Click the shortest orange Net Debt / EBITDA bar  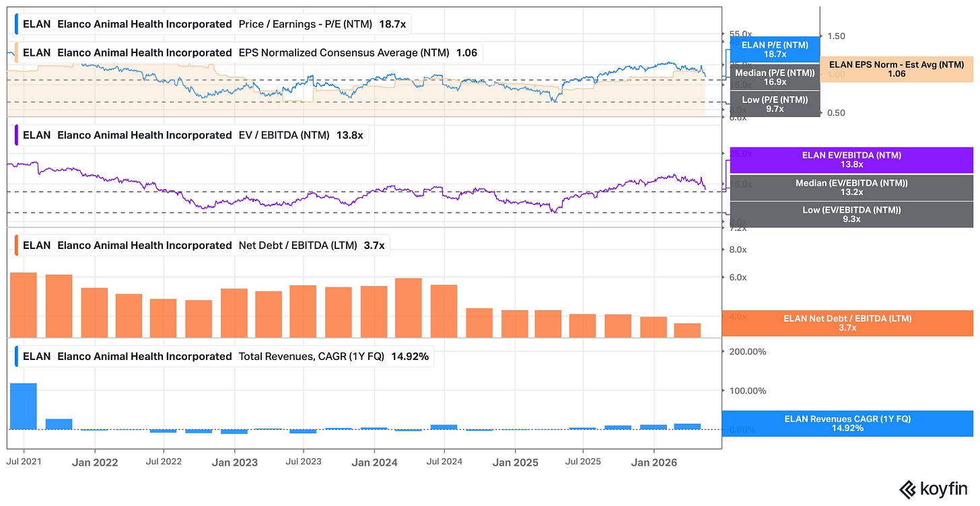(x=687, y=330)
